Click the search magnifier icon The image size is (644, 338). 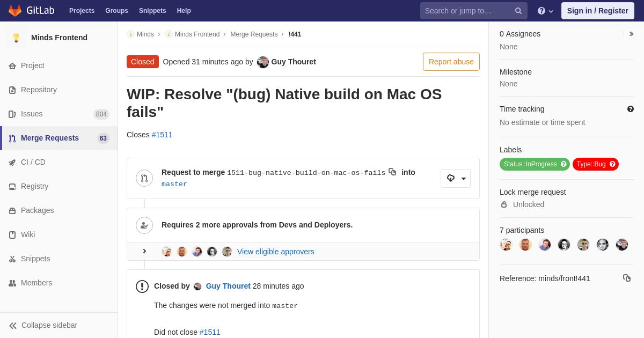click(x=518, y=11)
